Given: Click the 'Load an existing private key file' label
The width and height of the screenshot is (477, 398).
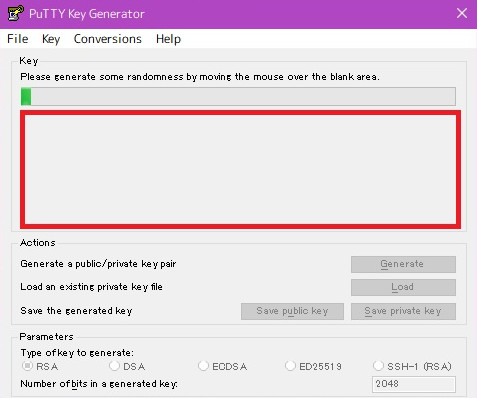Looking at the screenshot, I should click(91, 287).
